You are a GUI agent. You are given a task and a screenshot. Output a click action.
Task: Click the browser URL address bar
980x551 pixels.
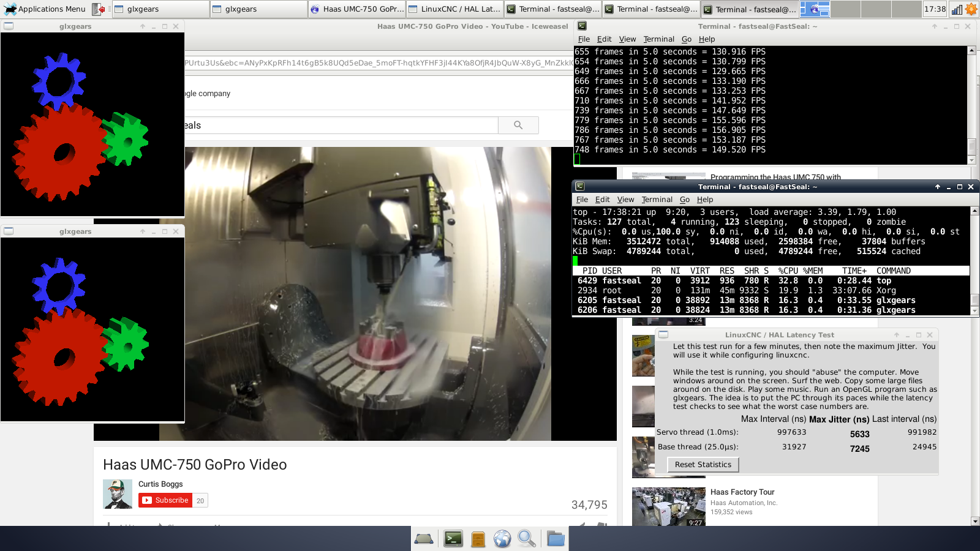coord(379,62)
